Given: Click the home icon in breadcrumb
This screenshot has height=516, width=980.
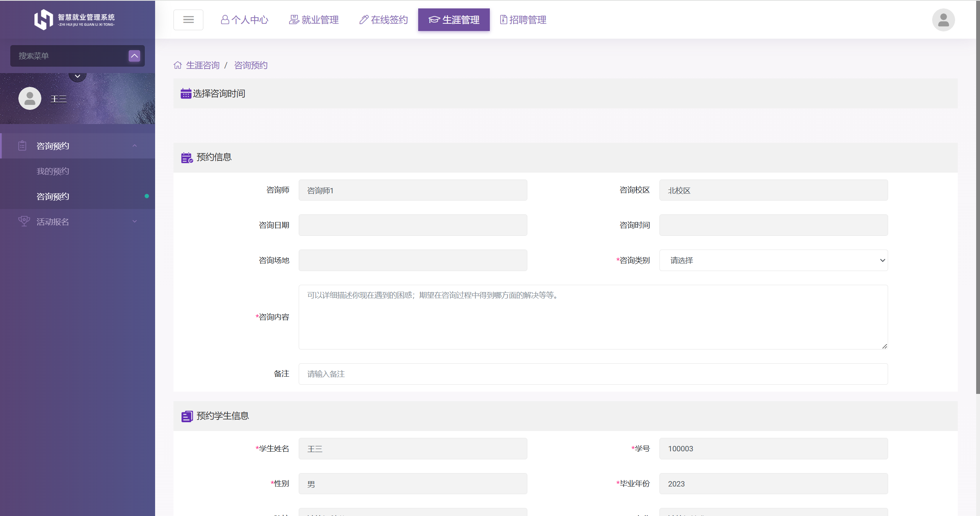Looking at the screenshot, I should coord(178,65).
